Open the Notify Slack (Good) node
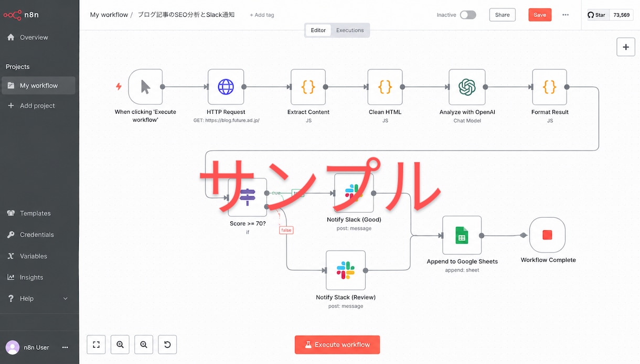The width and height of the screenshot is (640, 364). click(x=354, y=193)
